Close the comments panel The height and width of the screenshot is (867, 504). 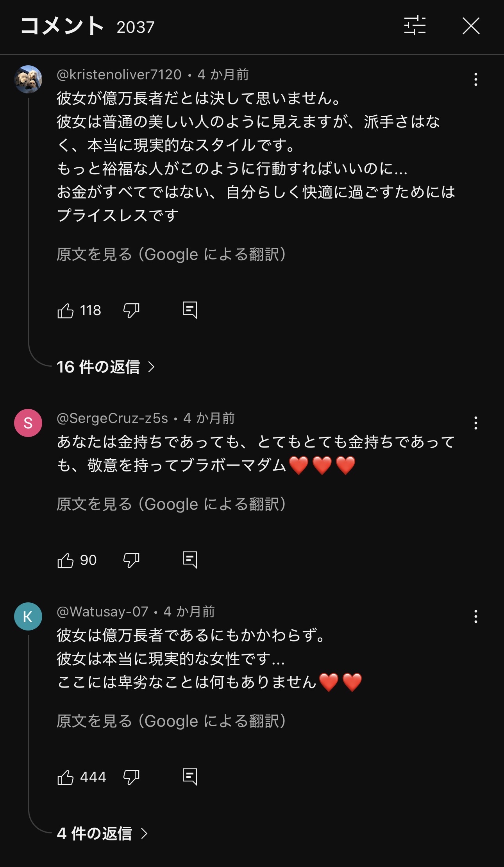coord(471,26)
